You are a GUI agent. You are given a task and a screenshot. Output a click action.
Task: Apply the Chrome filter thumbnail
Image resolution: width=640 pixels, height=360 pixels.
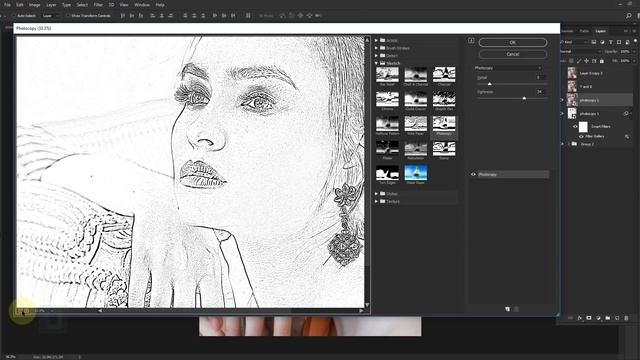click(387, 99)
